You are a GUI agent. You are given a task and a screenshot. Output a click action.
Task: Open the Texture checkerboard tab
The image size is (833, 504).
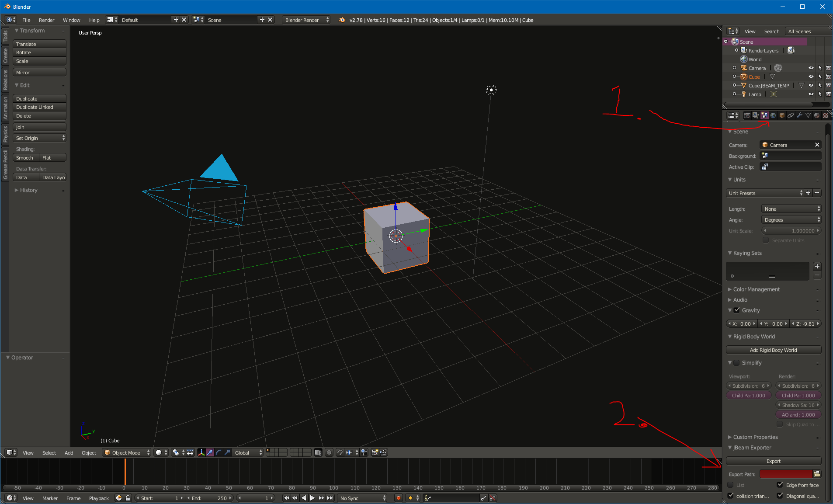(826, 115)
